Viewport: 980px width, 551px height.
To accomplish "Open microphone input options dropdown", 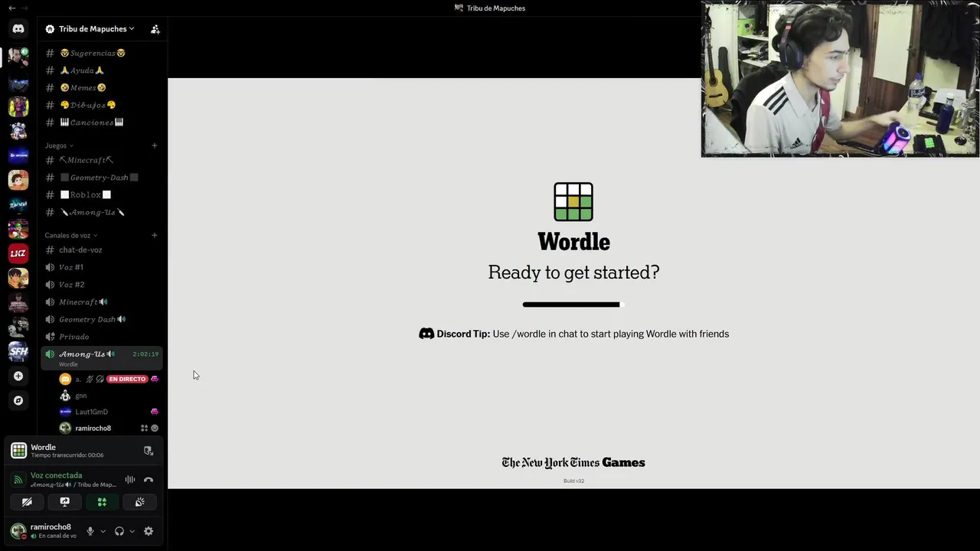I will pos(103,531).
